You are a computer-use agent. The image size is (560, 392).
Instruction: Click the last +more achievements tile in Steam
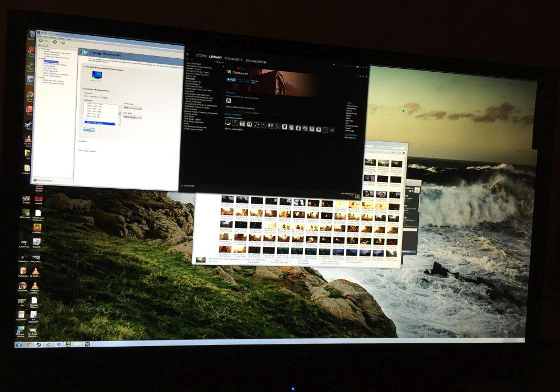pyautogui.click(x=332, y=130)
